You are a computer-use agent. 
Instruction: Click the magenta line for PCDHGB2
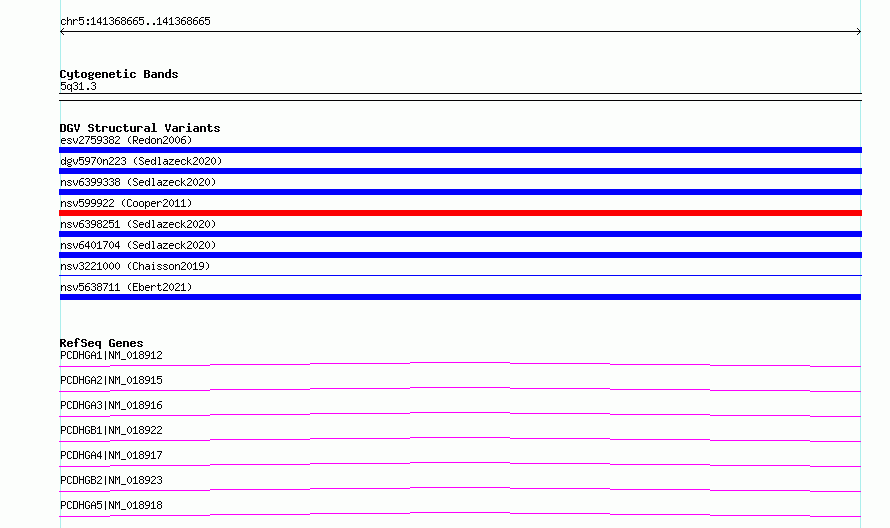(460, 489)
